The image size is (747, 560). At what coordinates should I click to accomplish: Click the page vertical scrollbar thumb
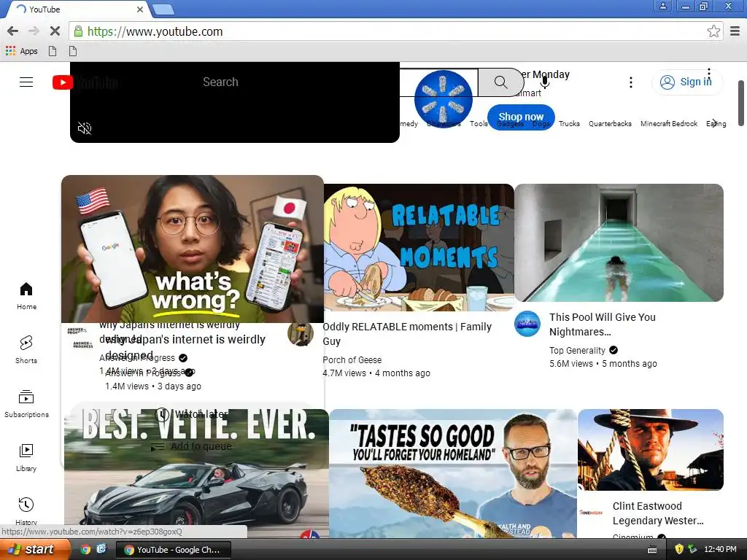(x=741, y=104)
